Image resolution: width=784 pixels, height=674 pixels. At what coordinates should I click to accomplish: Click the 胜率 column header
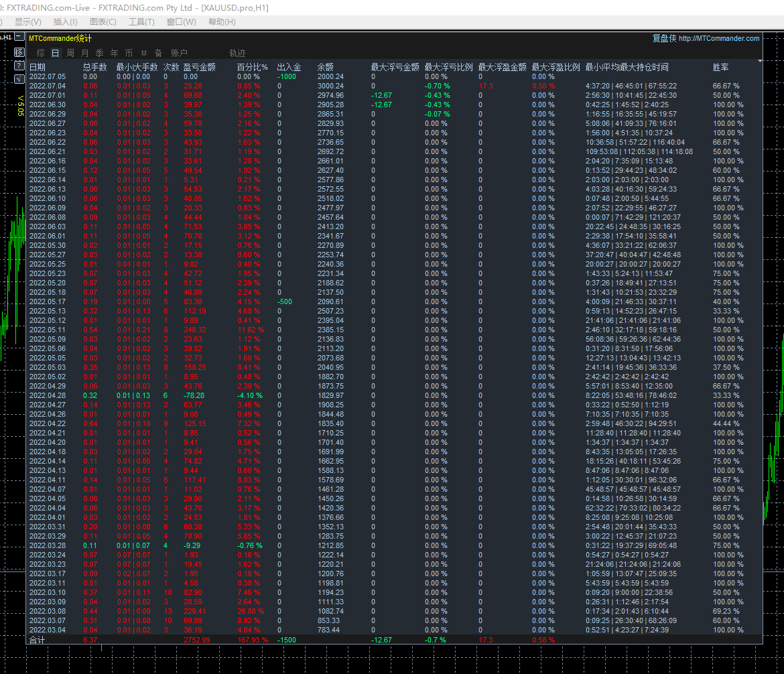click(x=721, y=67)
